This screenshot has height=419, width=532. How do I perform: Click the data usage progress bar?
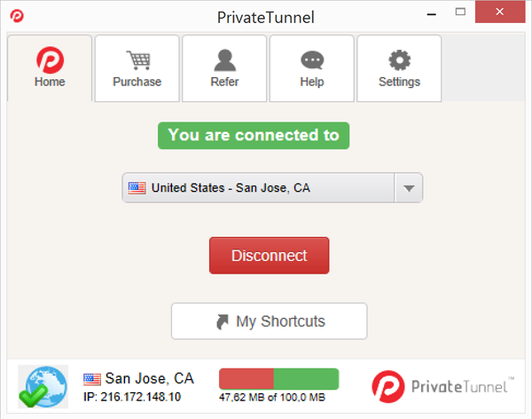coord(278,379)
